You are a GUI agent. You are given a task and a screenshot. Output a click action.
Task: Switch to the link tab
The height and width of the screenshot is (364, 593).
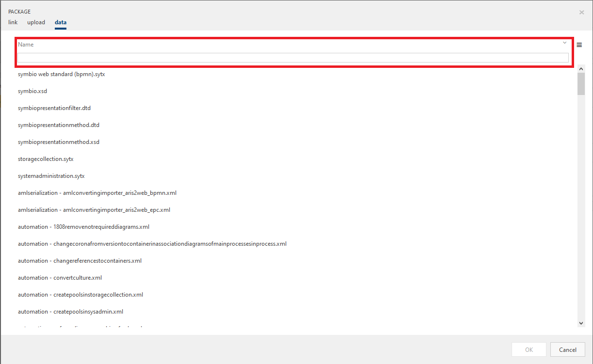pyautogui.click(x=13, y=22)
